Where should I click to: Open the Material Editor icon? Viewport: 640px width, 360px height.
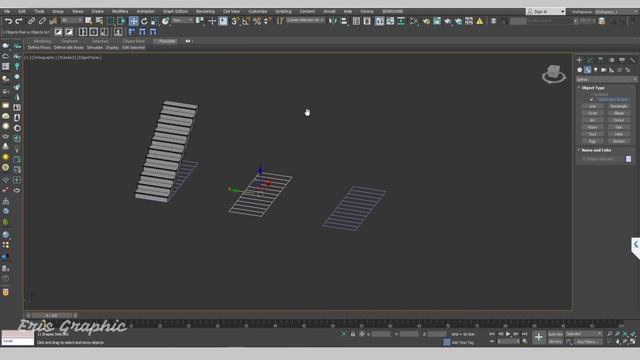point(413,21)
